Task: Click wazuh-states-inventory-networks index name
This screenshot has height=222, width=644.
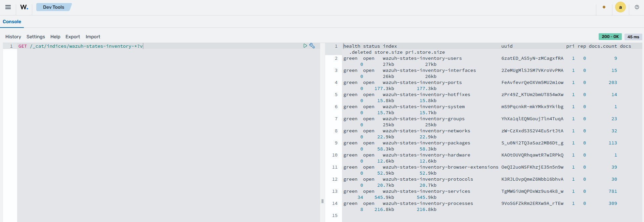Action: pyautogui.click(x=426, y=131)
